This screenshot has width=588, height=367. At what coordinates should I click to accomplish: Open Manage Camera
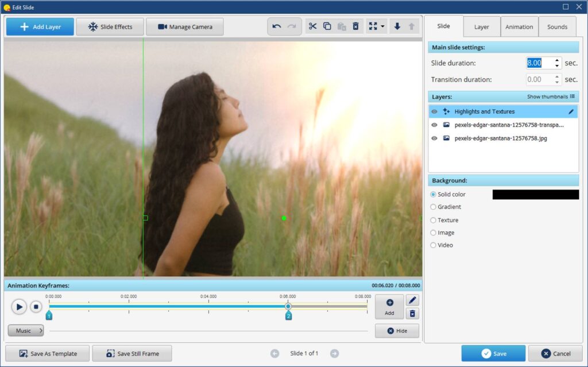[x=185, y=26]
